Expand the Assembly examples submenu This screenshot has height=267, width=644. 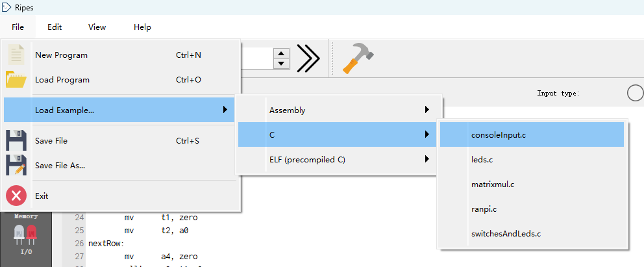point(427,110)
